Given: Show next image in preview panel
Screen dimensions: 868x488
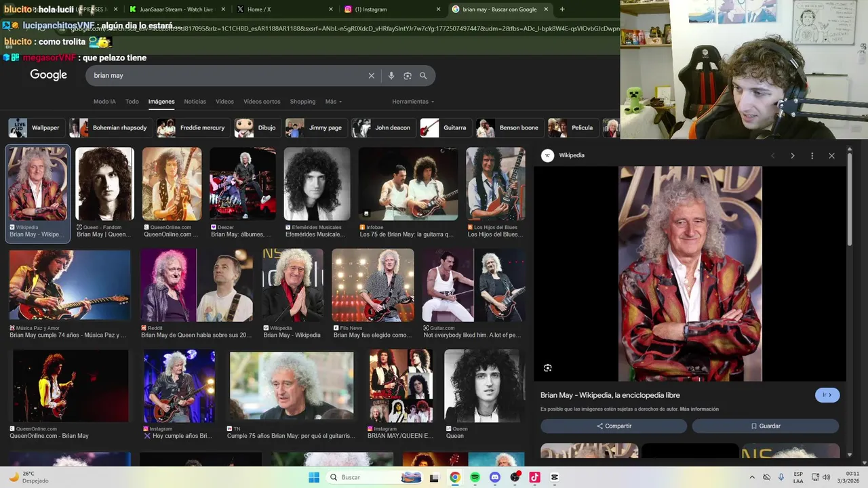Looking at the screenshot, I should point(792,156).
